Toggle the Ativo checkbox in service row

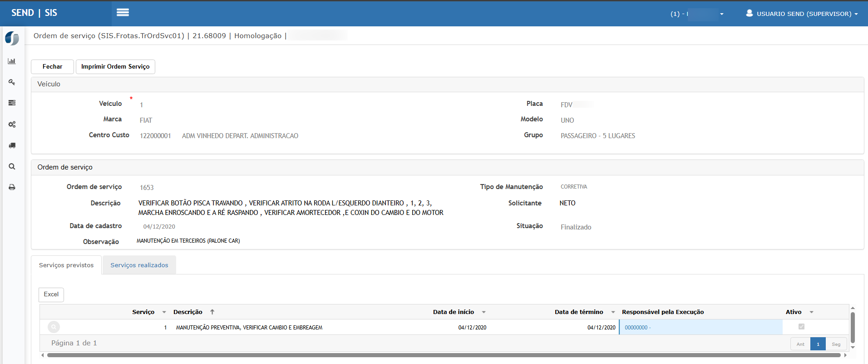click(x=801, y=327)
